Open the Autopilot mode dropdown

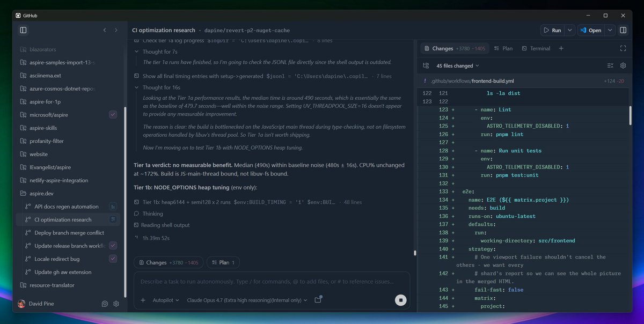pos(166,300)
